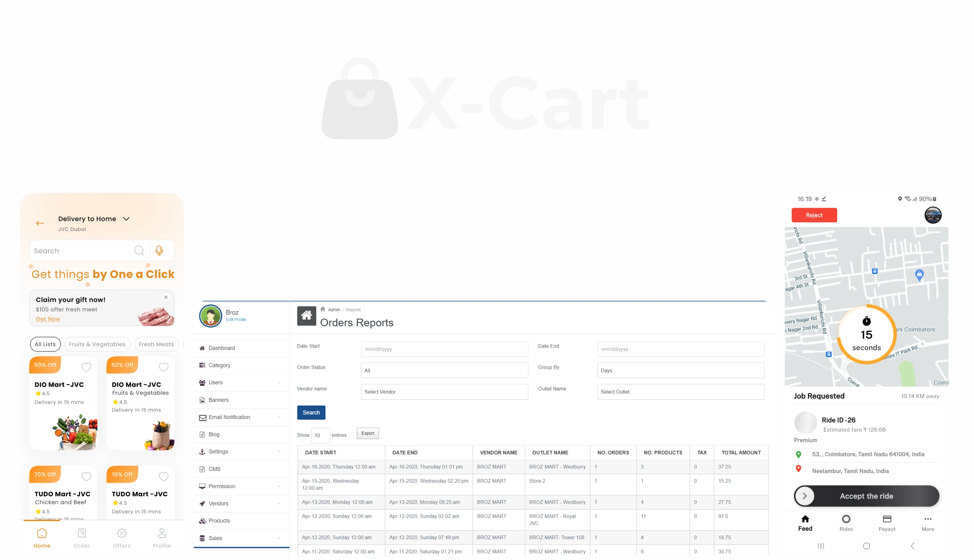Screen dimensions: 974x560
Task: Tap the microphone voice search icon
Action: pos(159,251)
